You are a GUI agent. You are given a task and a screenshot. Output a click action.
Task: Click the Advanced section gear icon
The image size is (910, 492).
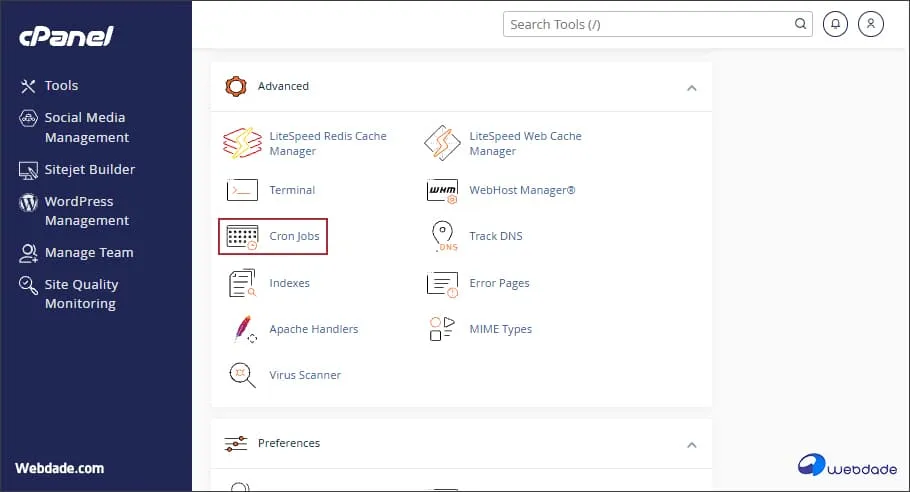click(236, 86)
